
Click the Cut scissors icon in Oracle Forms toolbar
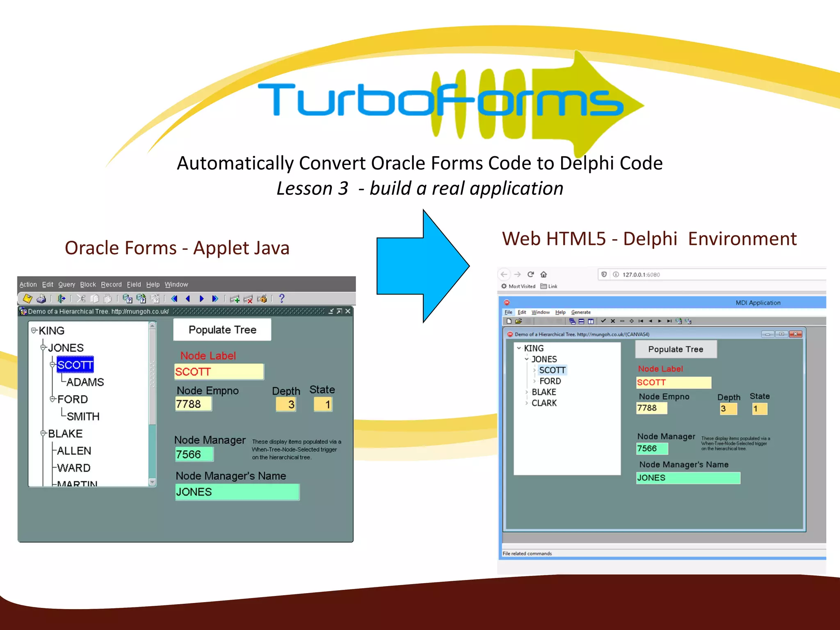[x=81, y=299]
